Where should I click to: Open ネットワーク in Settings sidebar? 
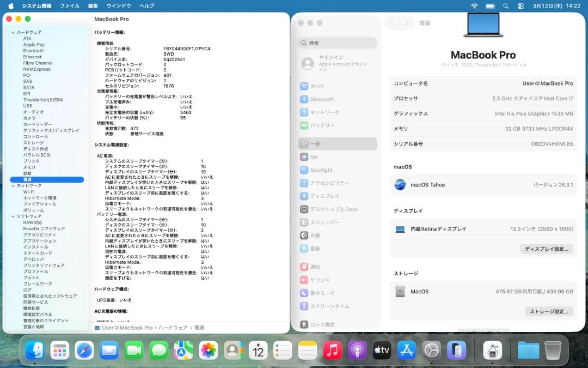(338, 112)
